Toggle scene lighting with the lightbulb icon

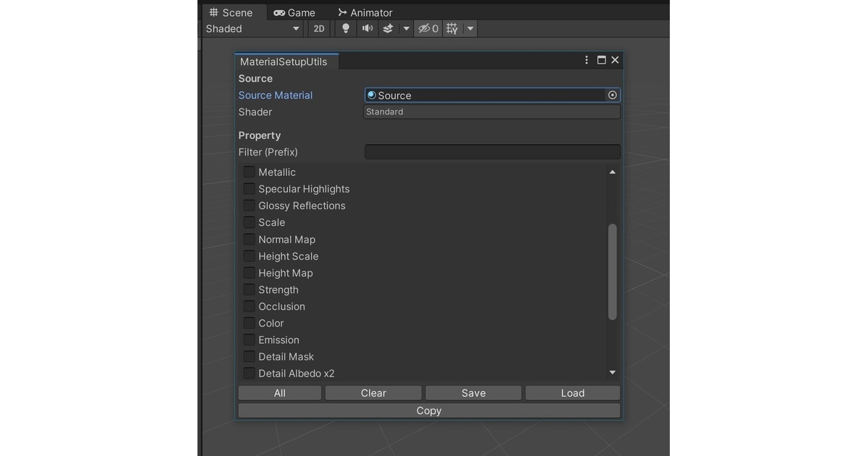point(346,29)
